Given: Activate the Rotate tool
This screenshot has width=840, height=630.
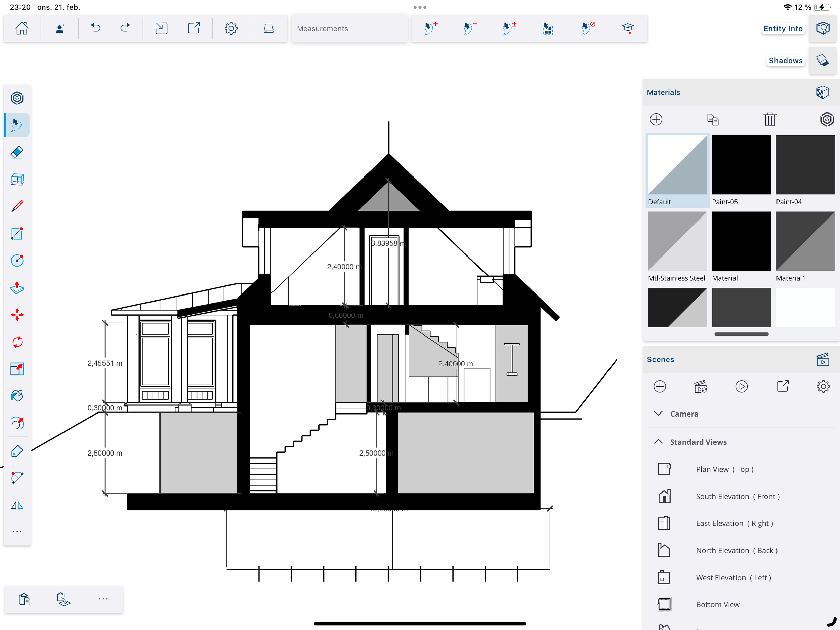Looking at the screenshot, I should pyautogui.click(x=17, y=342).
